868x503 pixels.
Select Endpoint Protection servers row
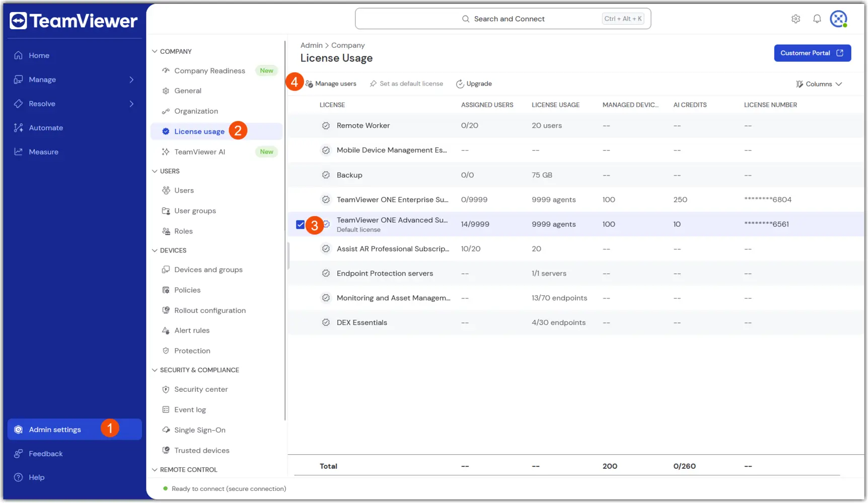click(x=576, y=274)
